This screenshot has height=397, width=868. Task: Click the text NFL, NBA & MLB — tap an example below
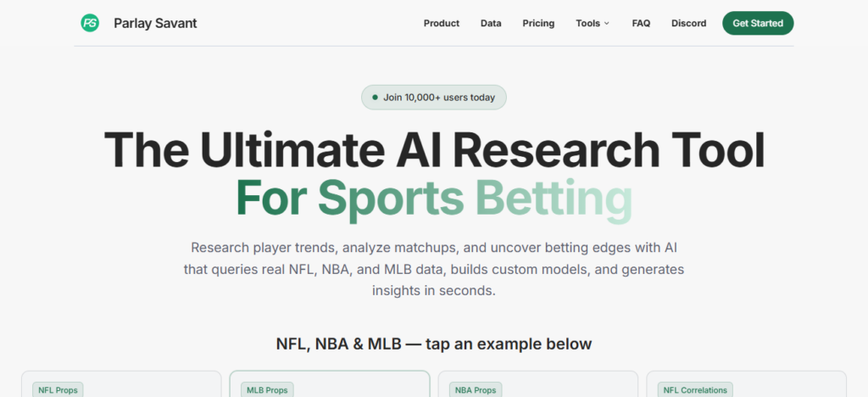434,344
